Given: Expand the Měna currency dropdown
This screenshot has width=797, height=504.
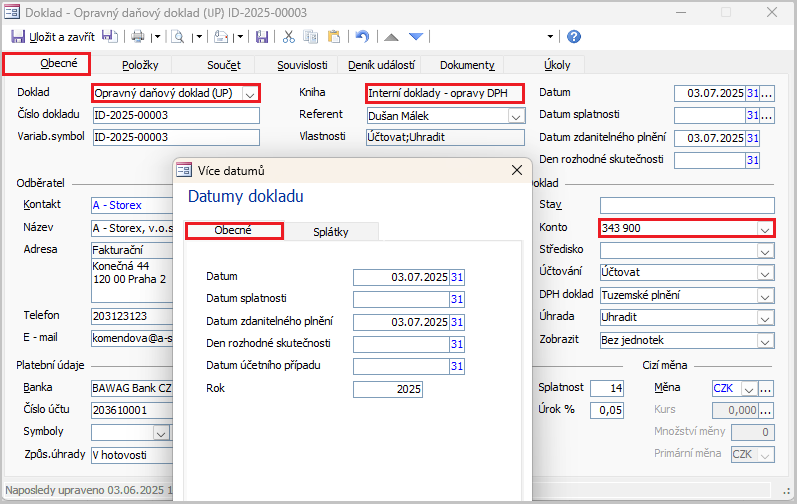Looking at the screenshot, I should pos(749,389).
